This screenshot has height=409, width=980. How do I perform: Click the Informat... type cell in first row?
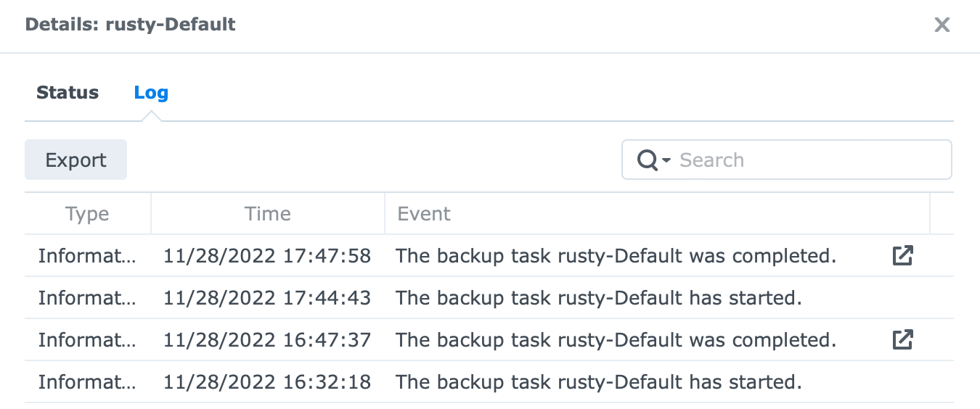click(x=87, y=256)
